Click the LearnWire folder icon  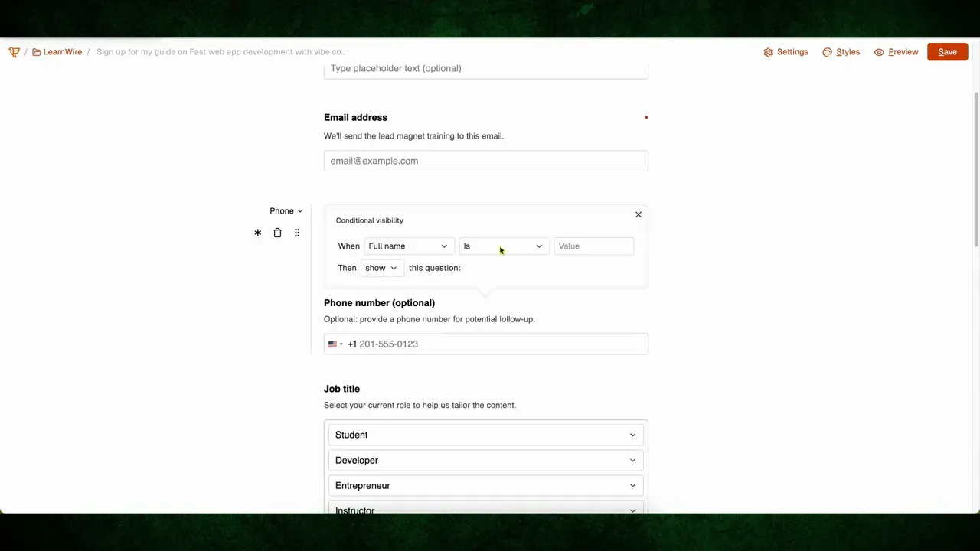(x=36, y=51)
